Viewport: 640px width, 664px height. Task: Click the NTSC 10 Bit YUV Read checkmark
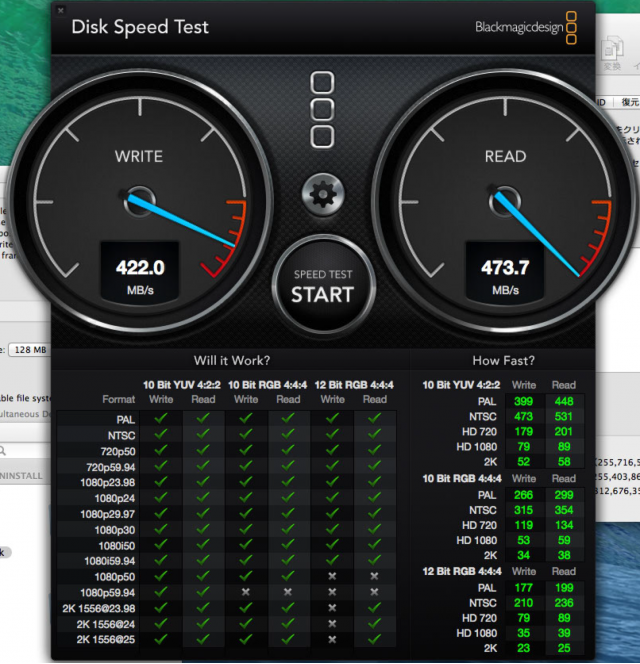click(203, 434)
